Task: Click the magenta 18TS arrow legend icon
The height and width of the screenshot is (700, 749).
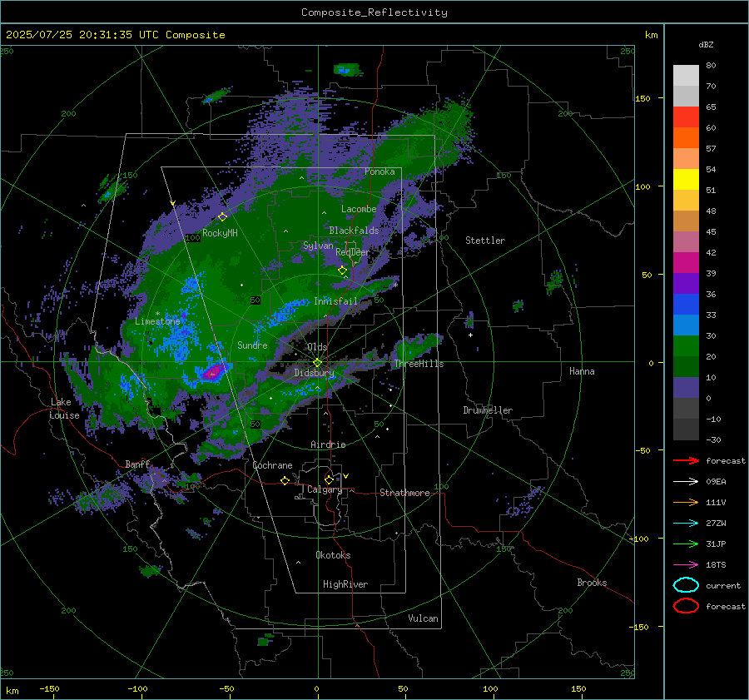Action: click(x=686, y=565)
